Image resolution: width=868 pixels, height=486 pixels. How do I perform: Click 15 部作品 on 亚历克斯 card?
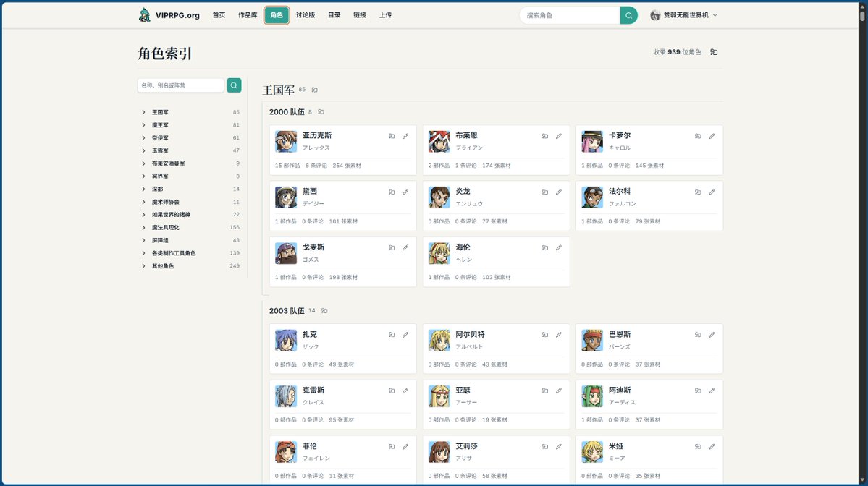coord(287,166)
